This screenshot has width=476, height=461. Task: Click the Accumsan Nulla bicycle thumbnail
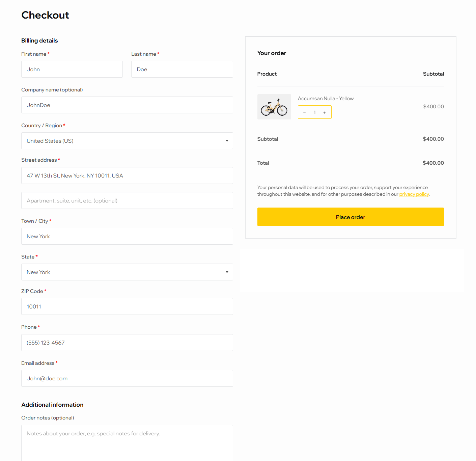[x=274, y=107]
